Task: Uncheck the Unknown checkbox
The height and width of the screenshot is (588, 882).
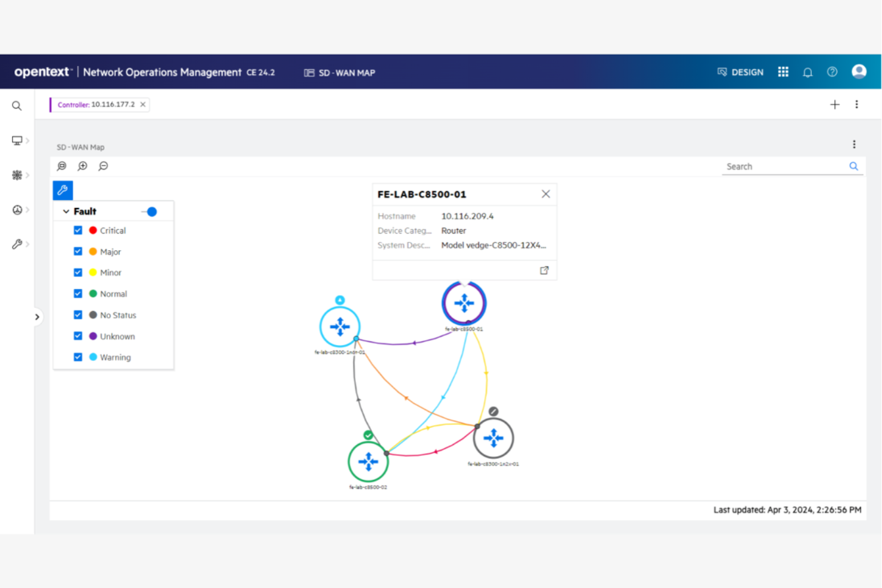Action: 78,336
